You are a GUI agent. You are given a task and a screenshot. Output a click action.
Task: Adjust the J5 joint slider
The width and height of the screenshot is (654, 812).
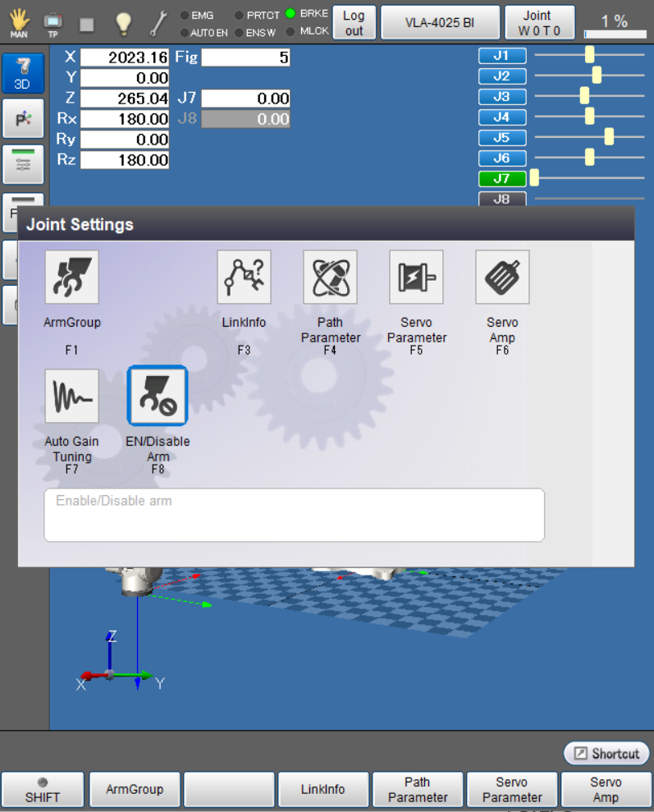click(x=609, y=137)
